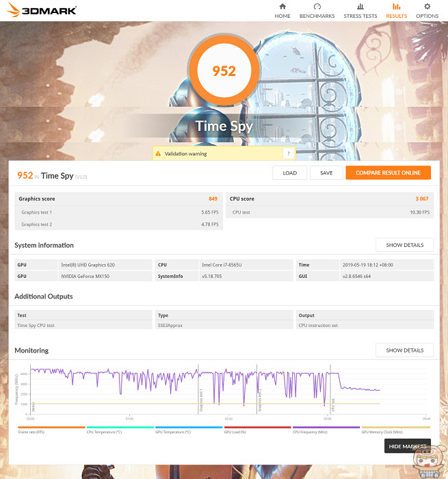Image resolution: width=448 pixels, height=479 pixels.
Task: Toggle the GPU Memory Clock legend bar
Action: [x=396, y=428]
